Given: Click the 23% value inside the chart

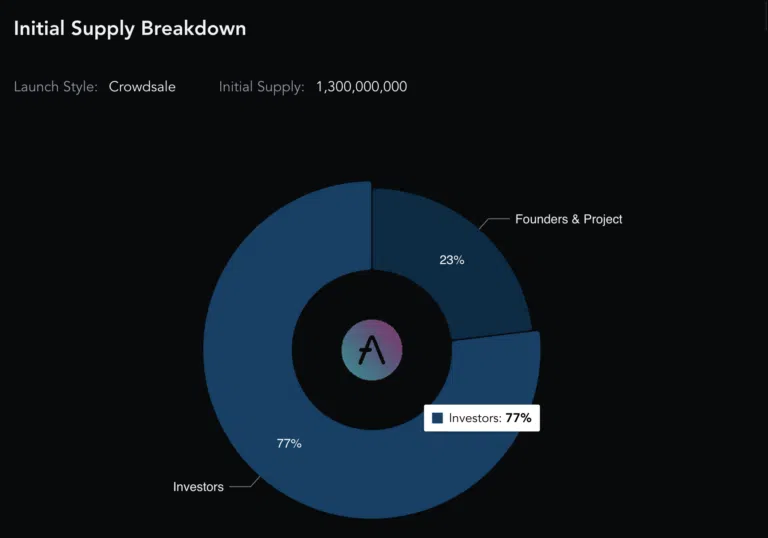Looking at the screenshot, I should (x=452, y=260).
